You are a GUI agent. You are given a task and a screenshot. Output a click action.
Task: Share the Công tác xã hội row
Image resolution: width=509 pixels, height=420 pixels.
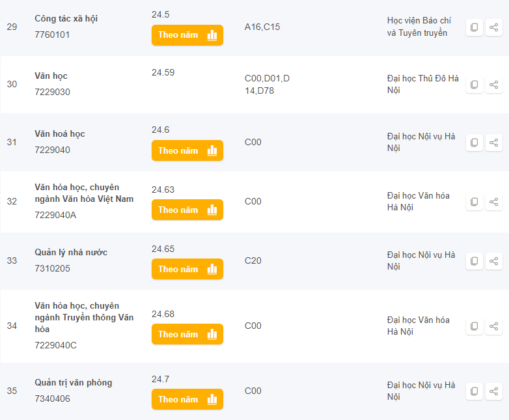point(494,27)
